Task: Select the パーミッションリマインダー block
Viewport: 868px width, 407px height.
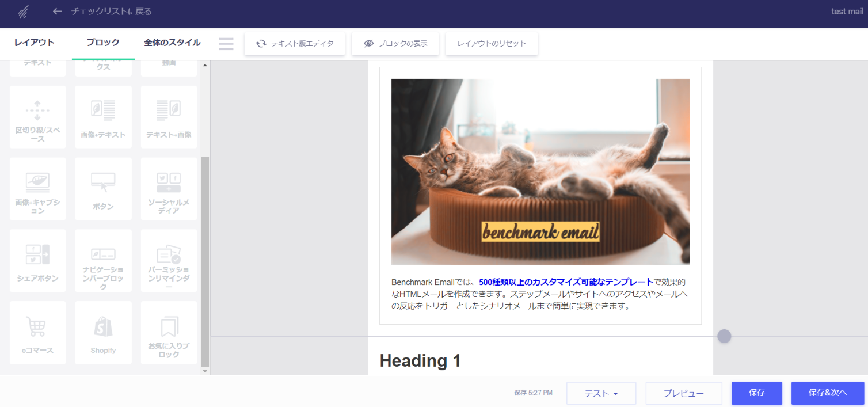Action: click(169, 260)
